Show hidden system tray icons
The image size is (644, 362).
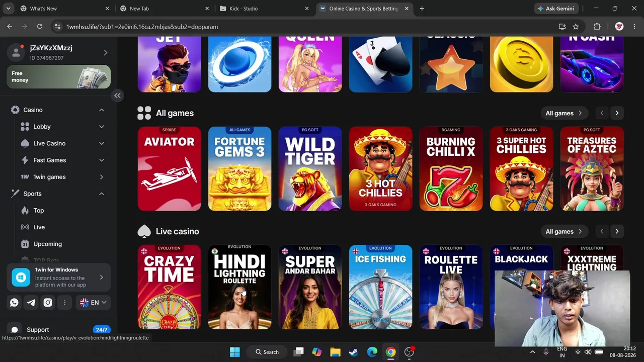coord(532,352)
